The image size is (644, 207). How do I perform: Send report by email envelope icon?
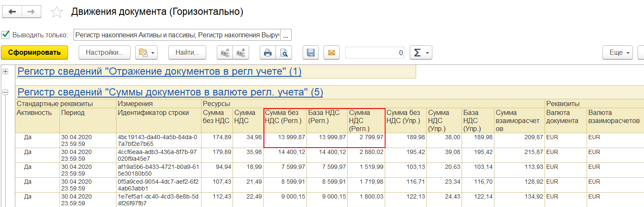pyautogui.click(x=332, y=53)
